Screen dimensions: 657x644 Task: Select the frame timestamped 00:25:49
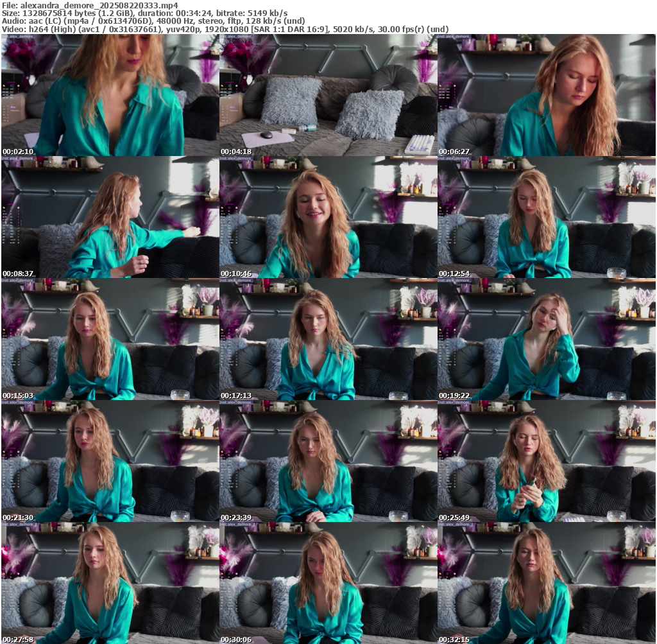coord(547,461)
